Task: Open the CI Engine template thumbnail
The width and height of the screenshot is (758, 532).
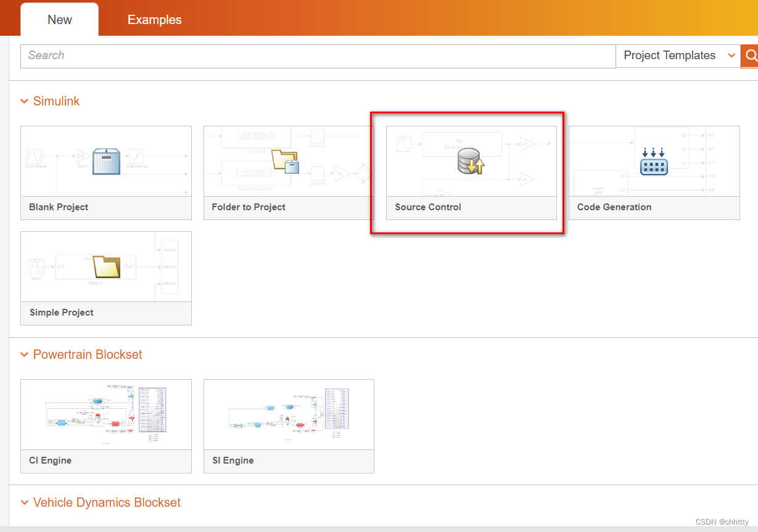Action: click(x=106, y=414)
